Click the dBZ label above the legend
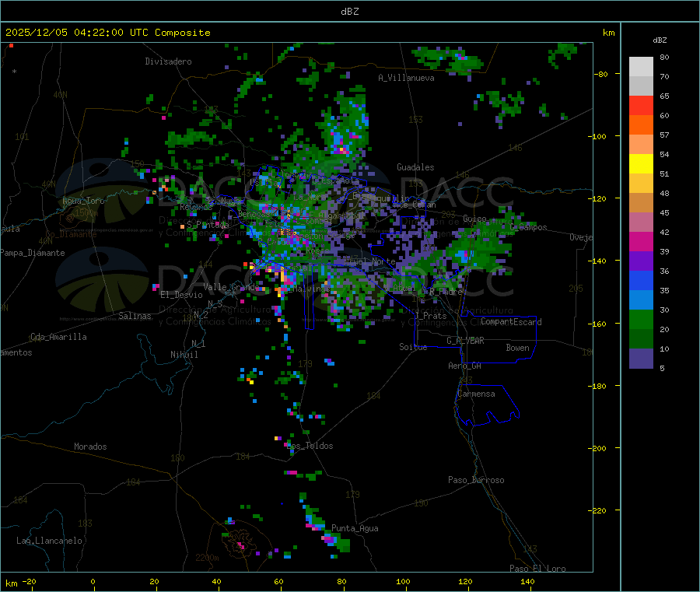Viewport: 700px width, 592px height. (660, 40)
